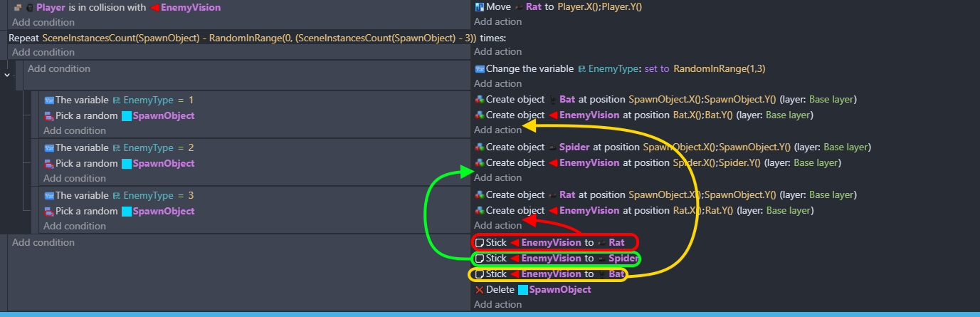Click the cyan SpawnObject square in Delete action
The image size is (980, 317).
[523, 290]
